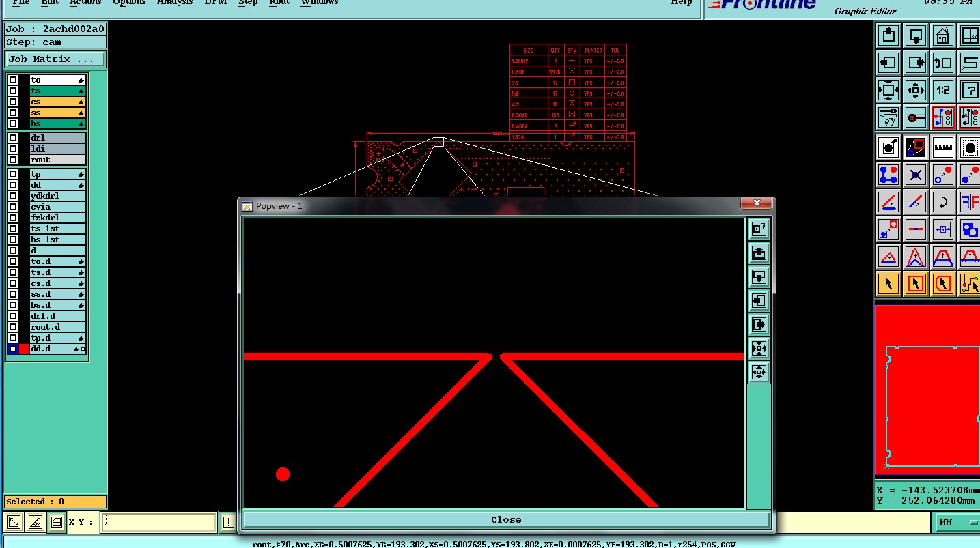The image size is (980, 548).
Task: Click the grid snap icon at bottom left
Action: point(57,523)
